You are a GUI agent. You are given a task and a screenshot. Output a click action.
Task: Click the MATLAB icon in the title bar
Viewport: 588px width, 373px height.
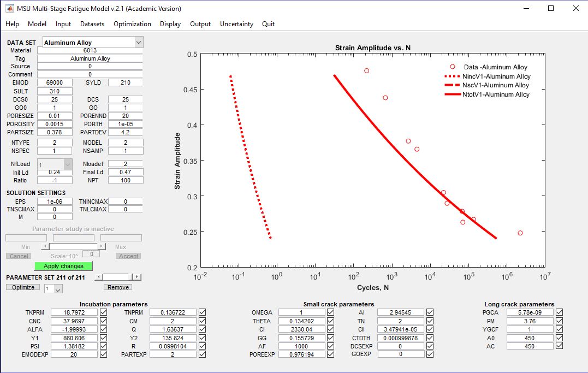coord(9,8)
